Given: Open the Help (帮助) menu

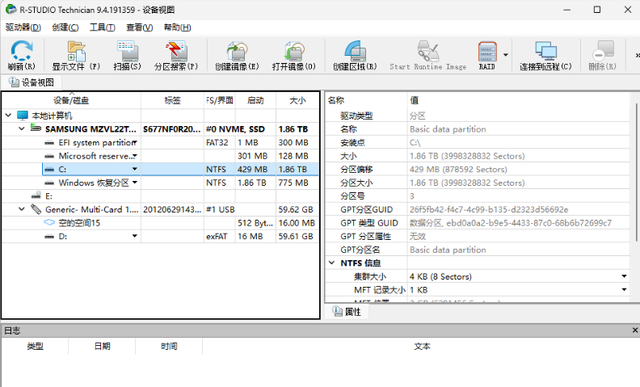Looking at the screenshot, I should pyautogui.click(x=178, y=27).
